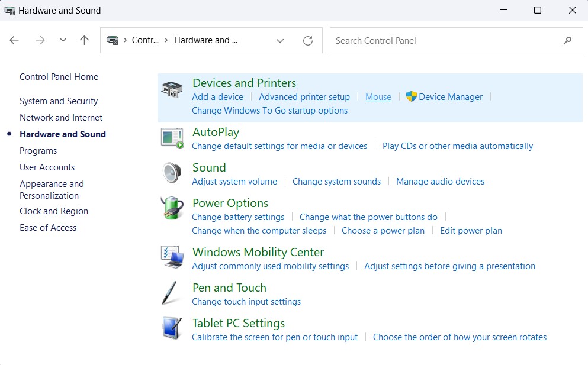Screen dimensions: 588x365
Task: Open the Pen and Touch heading
Action: tap(229, 288)
